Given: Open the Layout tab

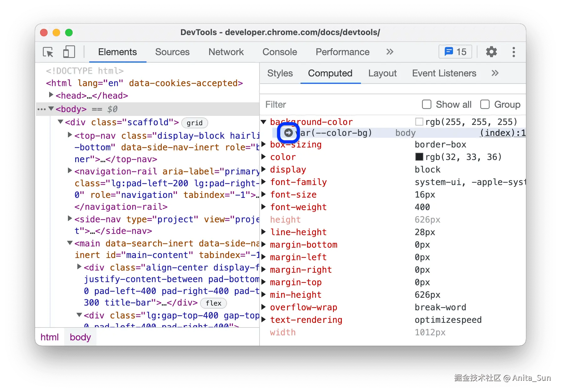Looking at the screenshot, I should coord(382,73).
